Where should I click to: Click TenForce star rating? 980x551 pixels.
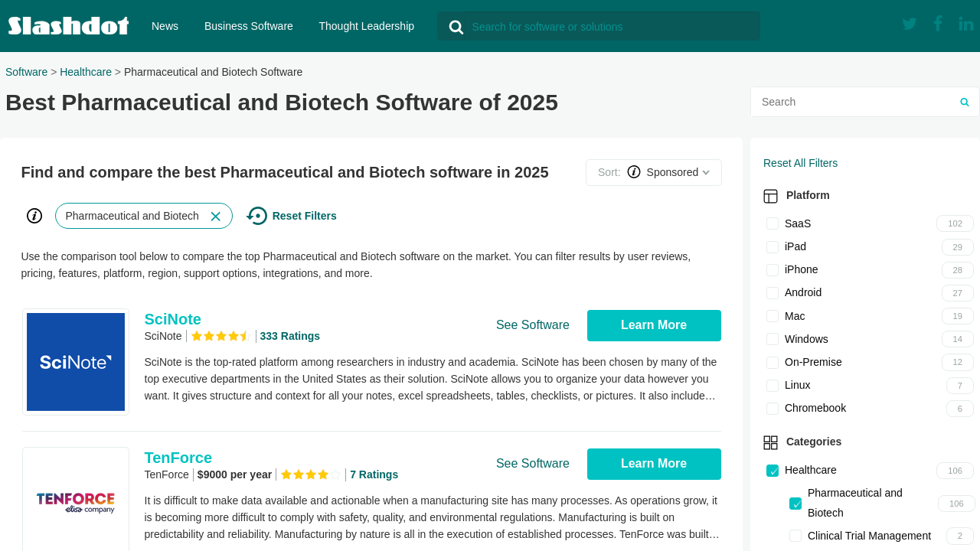pos(310,474)
